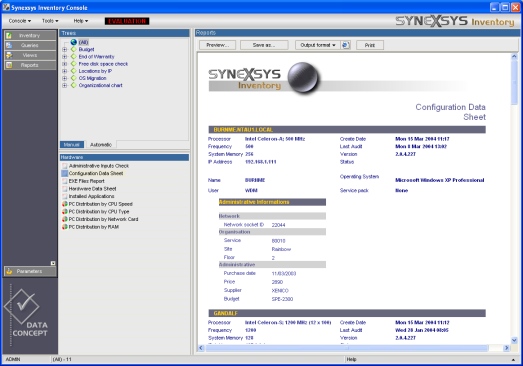Click the Parameters hand icon

[x=9, y=271]
